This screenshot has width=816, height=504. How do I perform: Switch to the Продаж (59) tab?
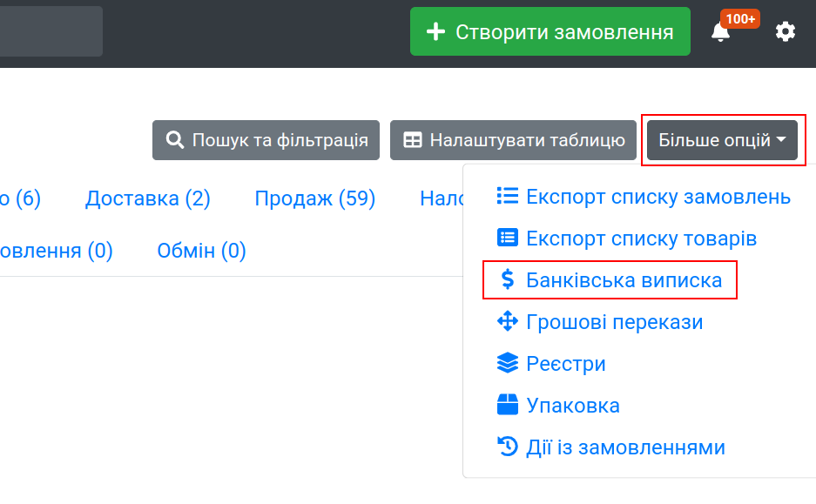tap(314, 198)
